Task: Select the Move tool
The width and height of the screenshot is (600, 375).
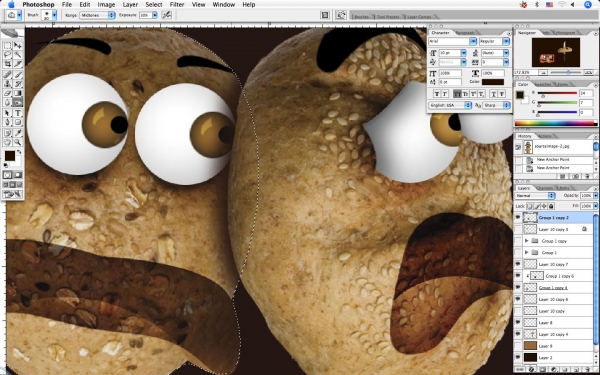Action: (x=18, y=46)
